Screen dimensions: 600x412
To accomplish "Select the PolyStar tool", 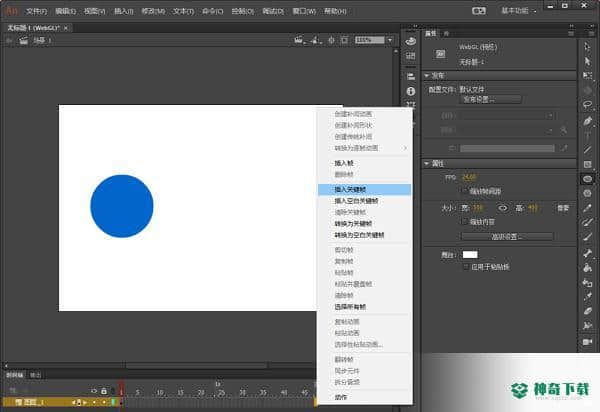I will tap(587, 193).
